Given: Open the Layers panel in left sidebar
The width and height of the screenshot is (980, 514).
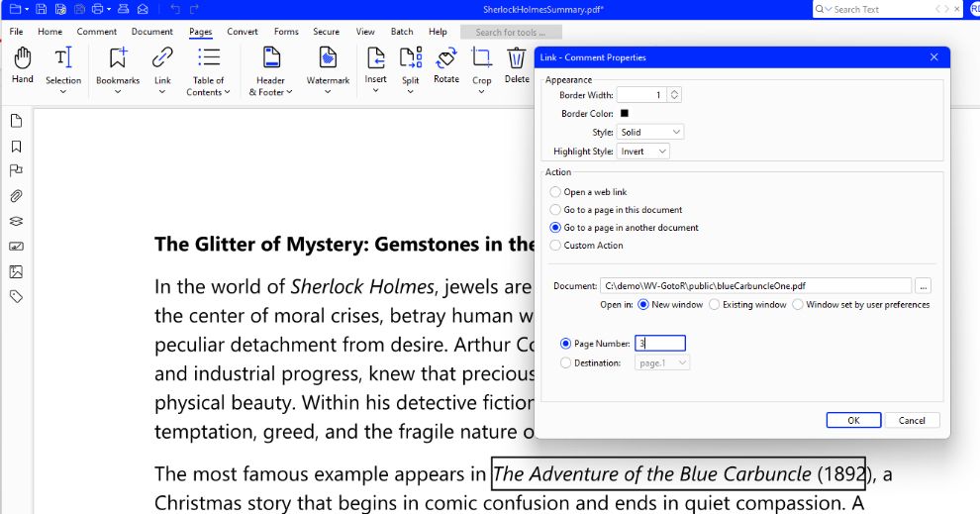Looking at the screenshot, I should point(16,222).
